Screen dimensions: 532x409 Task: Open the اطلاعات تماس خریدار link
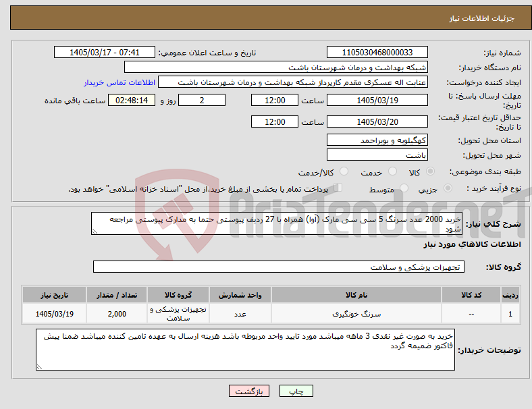(x=119, y=82)
